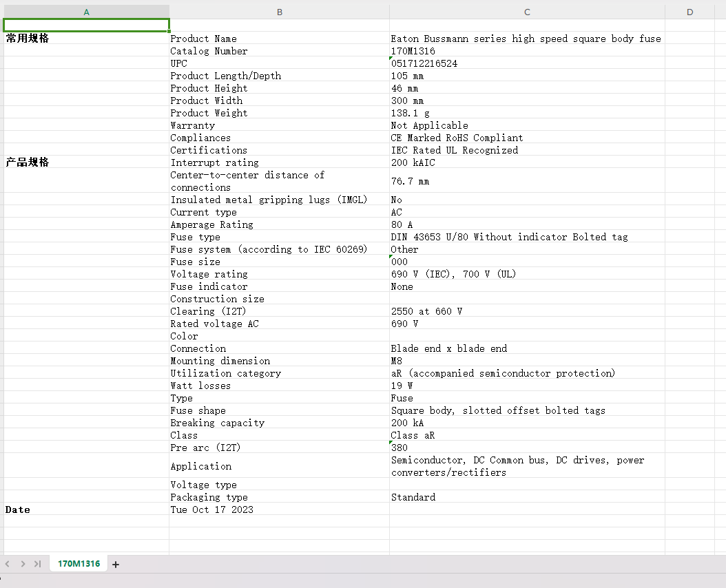726x588 pixels.
Task: Select the '000' fuse size value
Action: (528, 262)
